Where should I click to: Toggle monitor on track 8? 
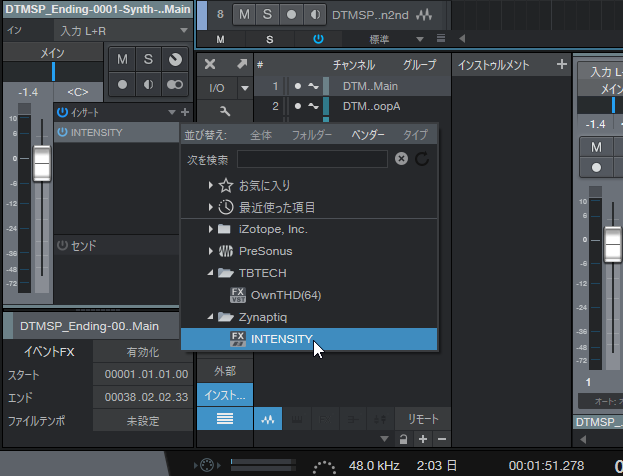pyautogui.click(x=315, y=15)
